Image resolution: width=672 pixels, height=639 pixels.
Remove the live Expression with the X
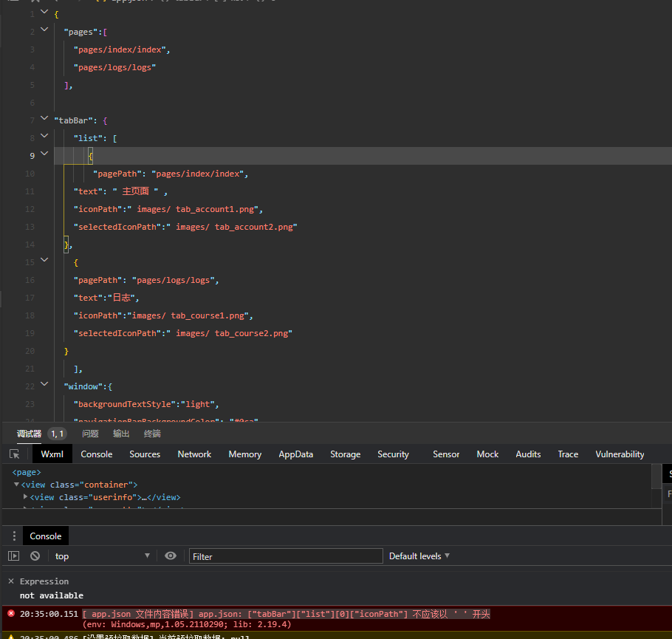(11, 581)
